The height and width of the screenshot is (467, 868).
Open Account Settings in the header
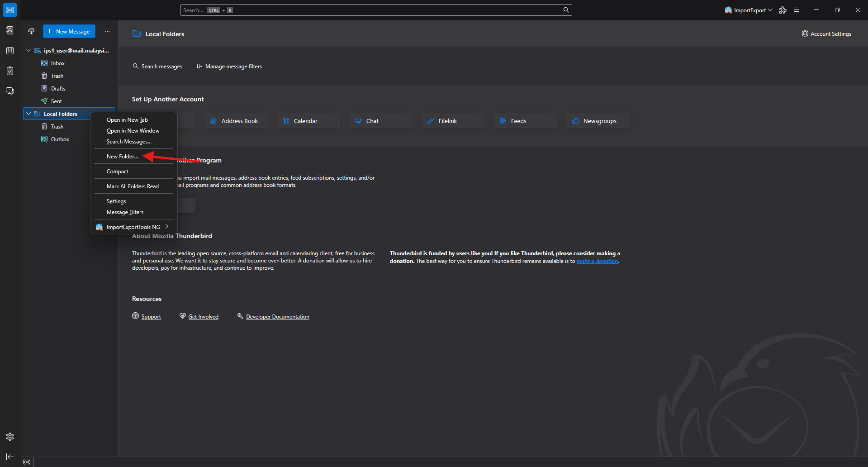tap(826, 34)
